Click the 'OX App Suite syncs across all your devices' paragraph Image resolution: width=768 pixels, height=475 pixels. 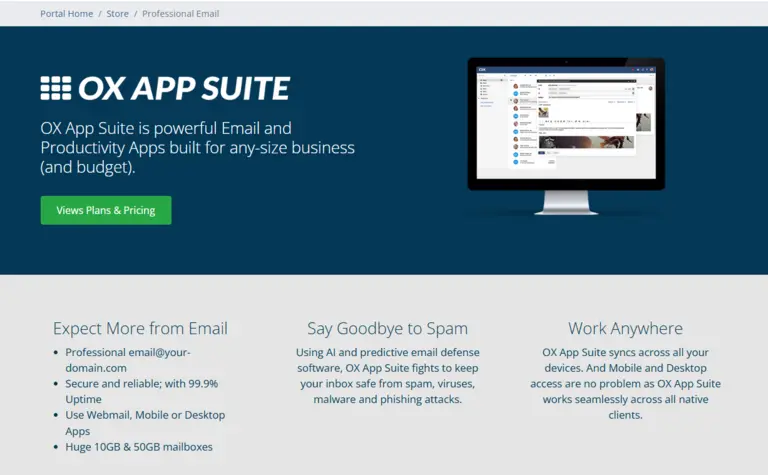(x=625, y=383)
